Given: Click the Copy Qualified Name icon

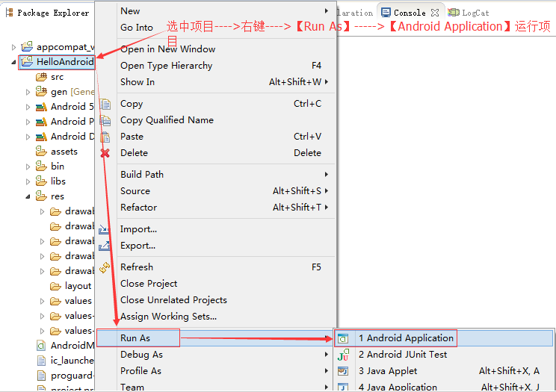Looking at the screenshot, I should pyautogui.click(x=105, y=120).
